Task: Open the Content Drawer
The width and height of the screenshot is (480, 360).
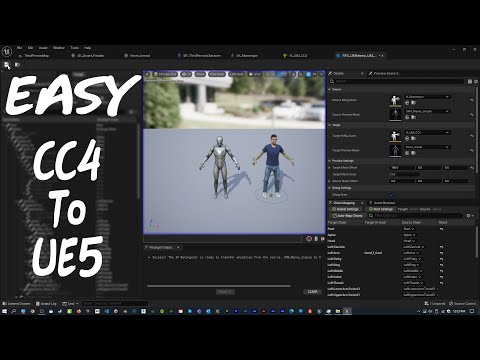Action: 16,304
